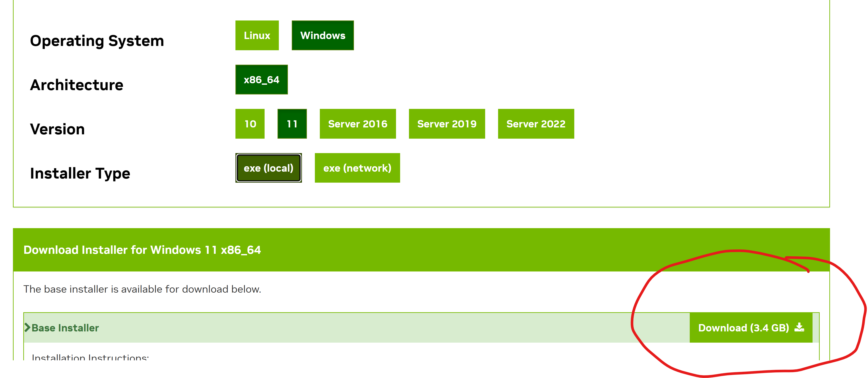Click the download arrow icon
The height and width of the screenshot is (378, 868).
799,327
